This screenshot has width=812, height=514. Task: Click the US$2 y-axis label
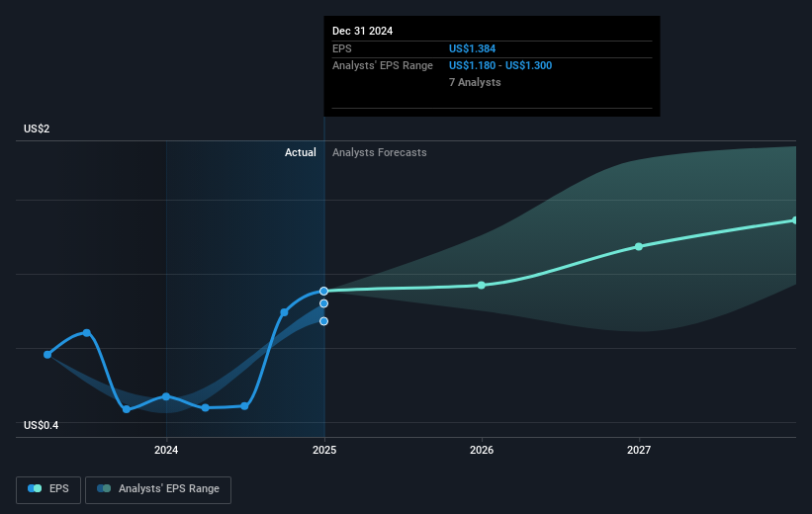click(x=37, y=128)
